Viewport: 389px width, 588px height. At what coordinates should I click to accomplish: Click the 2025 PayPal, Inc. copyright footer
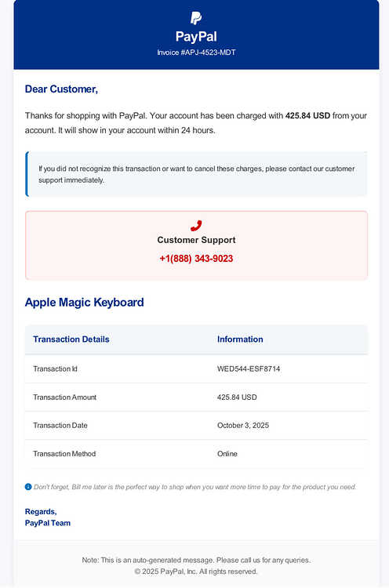pos(196,572)
